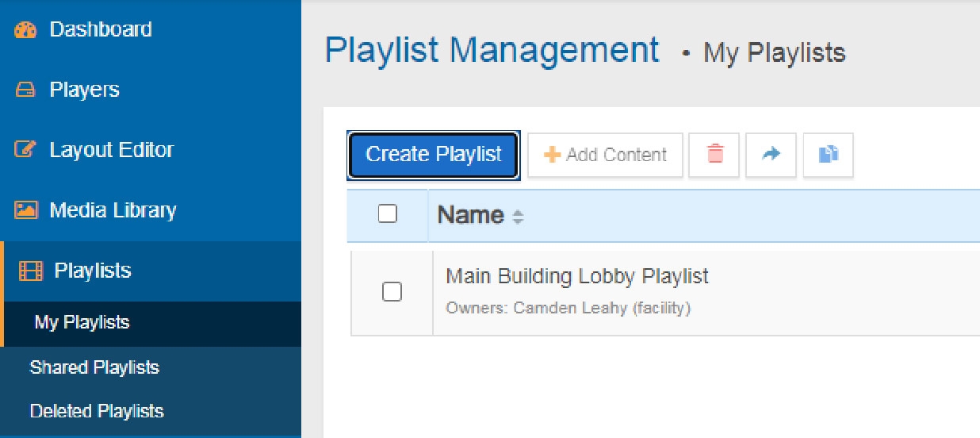Select the Media Library menu label

[113, 211]
